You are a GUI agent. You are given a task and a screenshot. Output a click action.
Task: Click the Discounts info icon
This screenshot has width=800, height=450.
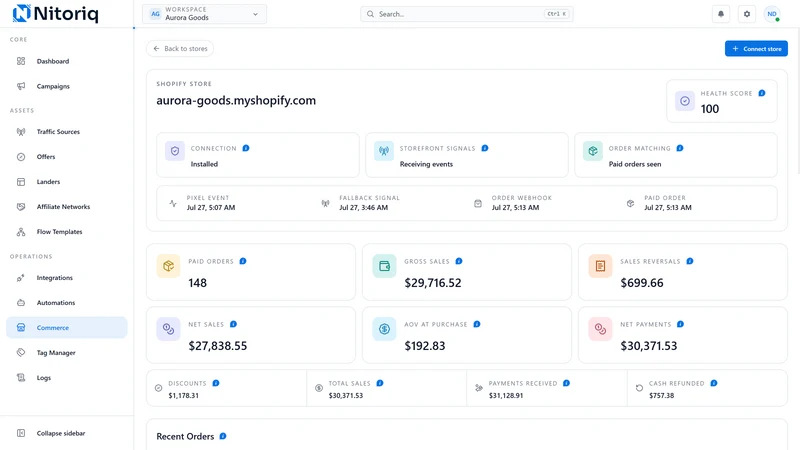[216, 383]
